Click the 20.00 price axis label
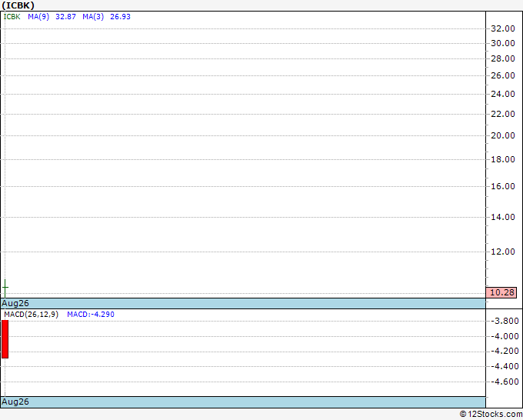Viewport: 523px width, 420px height. (503, 135)
